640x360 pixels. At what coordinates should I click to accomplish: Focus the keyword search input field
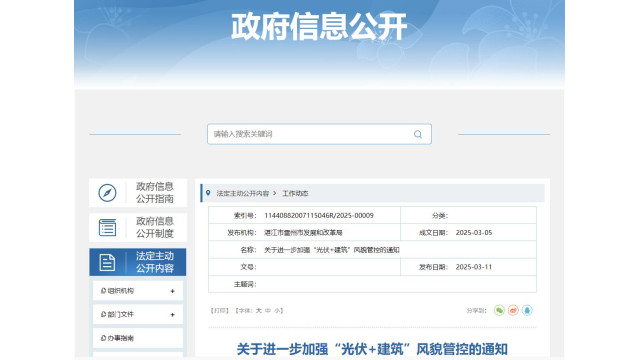319,134
